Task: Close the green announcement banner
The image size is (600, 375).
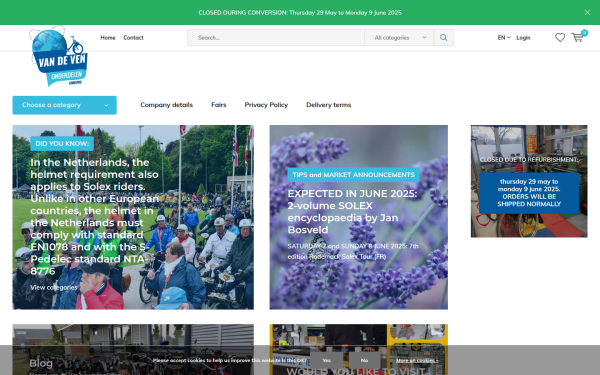Action: point(587,12)
